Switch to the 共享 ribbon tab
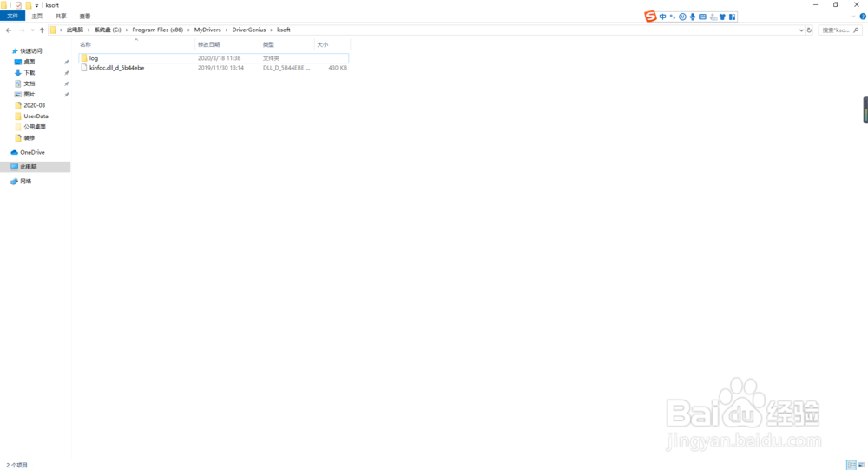This screenshot has width=868, height=470. click(x=61, y=17)
